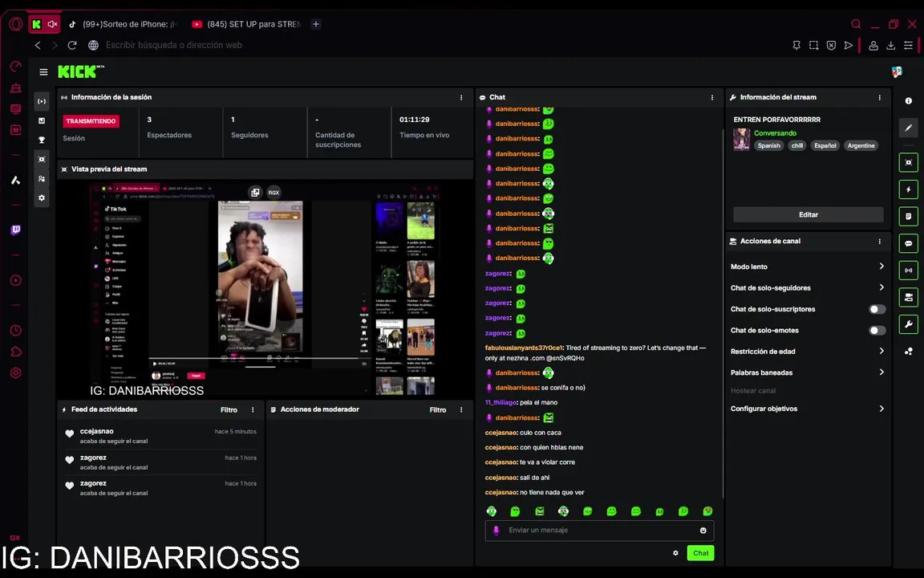Open Acciones de canal three-dot menu
The image size is (924, 578).
(x=880, y=242)
